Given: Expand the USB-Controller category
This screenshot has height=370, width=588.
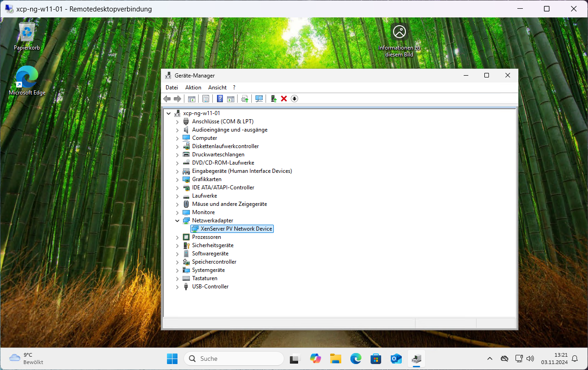Looking at the screenshot, I should [x=178, y=287].
